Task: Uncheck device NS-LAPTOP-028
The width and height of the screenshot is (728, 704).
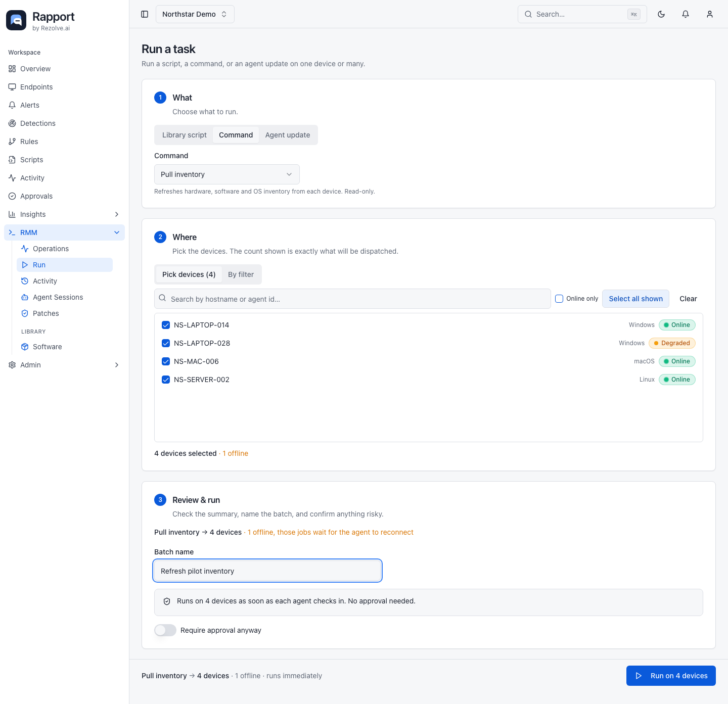Action: pyautogui.click(x=166, y=343)
